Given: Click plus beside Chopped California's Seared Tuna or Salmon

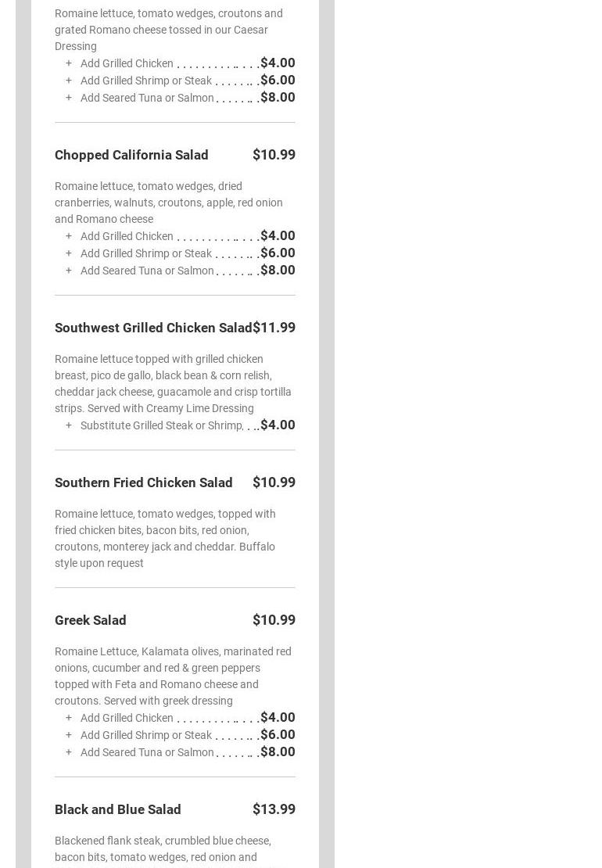Looking at the screenshot, I should [69, 271].
